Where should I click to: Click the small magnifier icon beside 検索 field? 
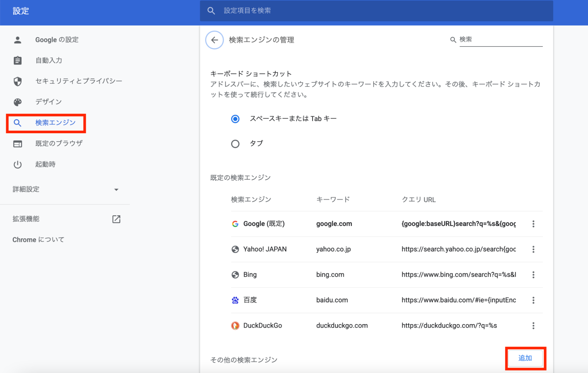click(453, 40)
